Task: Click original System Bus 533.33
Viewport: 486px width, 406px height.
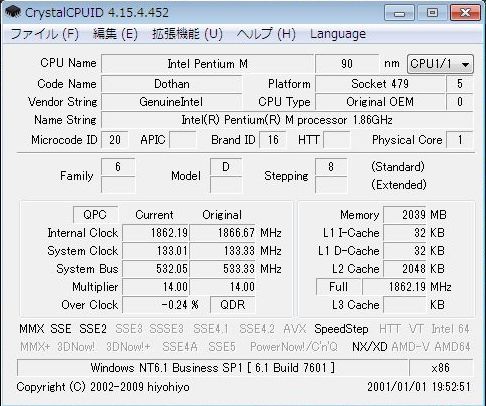Action: coord(223,269)
